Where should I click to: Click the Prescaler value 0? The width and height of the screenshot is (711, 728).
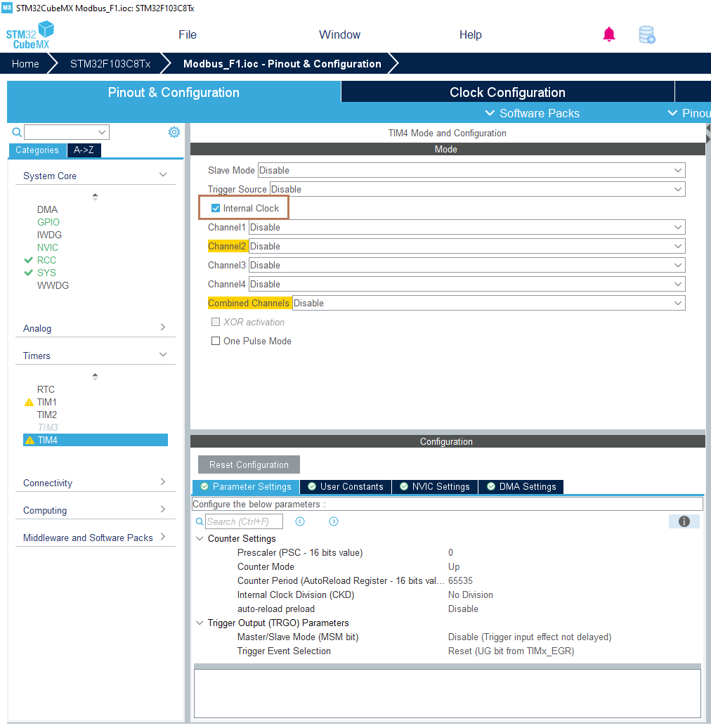450,552
